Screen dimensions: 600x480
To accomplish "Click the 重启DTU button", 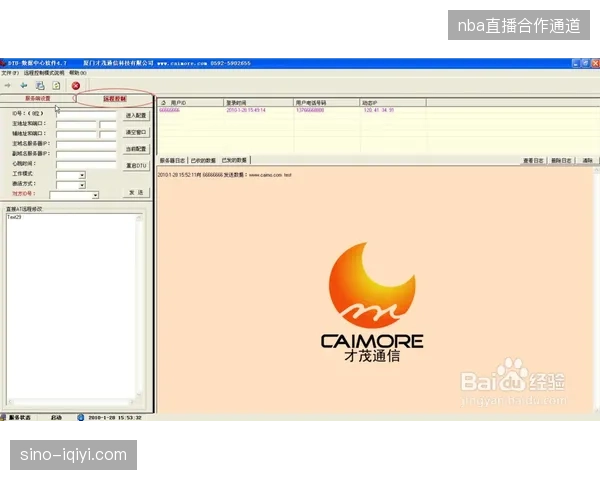I will pos(136,166).
